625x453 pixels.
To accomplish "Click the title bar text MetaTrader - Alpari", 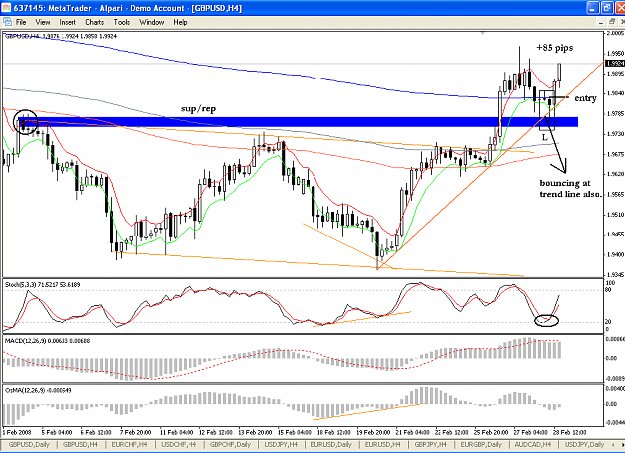I will (x=83, y=8).
